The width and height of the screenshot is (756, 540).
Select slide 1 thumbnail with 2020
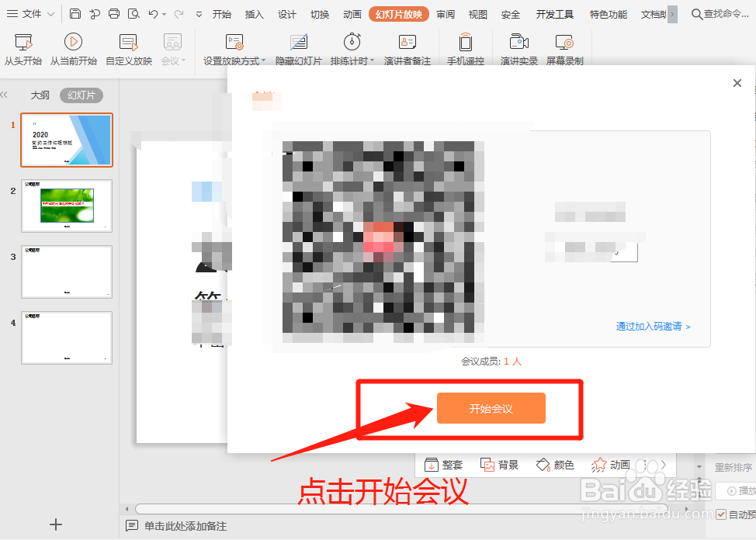tap(67, 140)
